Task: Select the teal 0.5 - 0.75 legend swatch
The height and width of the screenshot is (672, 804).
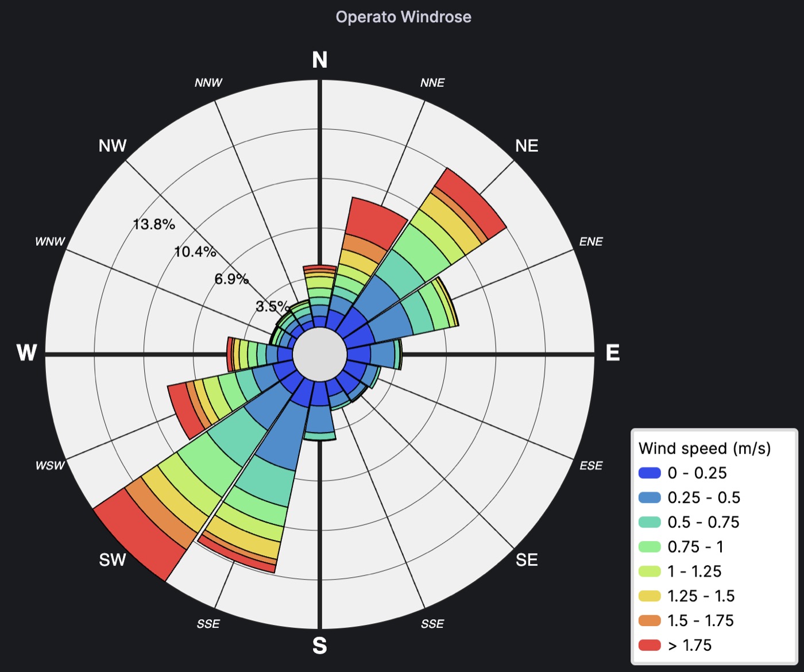Action: [650, 522]
